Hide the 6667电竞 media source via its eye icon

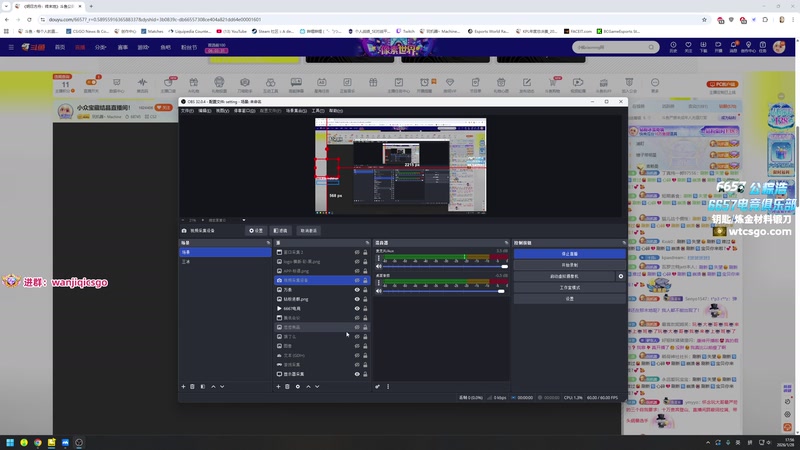[357, 309]
